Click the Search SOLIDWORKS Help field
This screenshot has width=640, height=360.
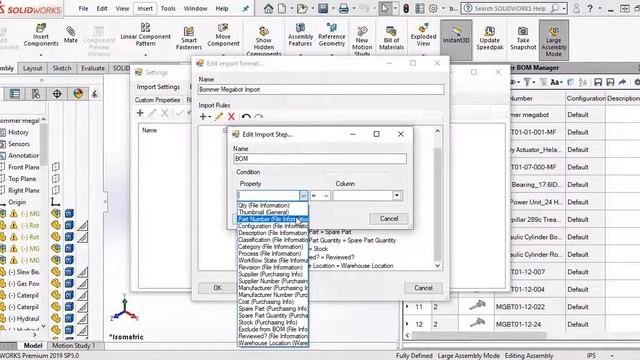click(x=511, y=8)
